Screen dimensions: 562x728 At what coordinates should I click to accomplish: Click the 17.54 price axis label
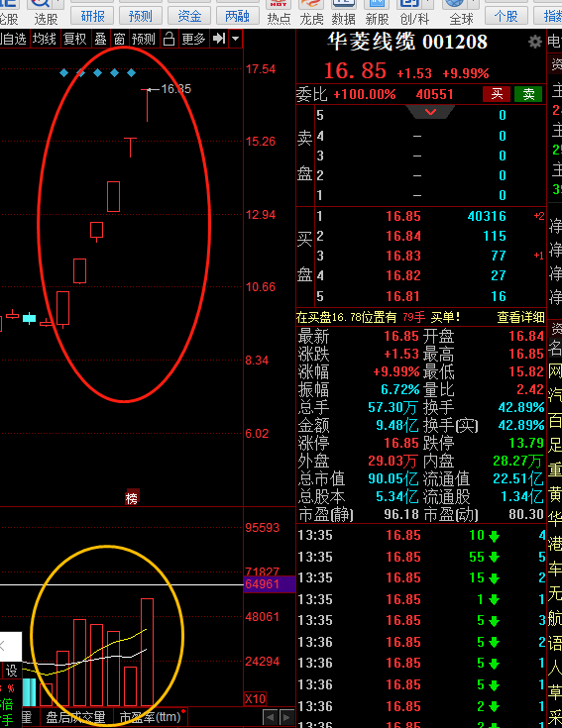pos(261,69)
